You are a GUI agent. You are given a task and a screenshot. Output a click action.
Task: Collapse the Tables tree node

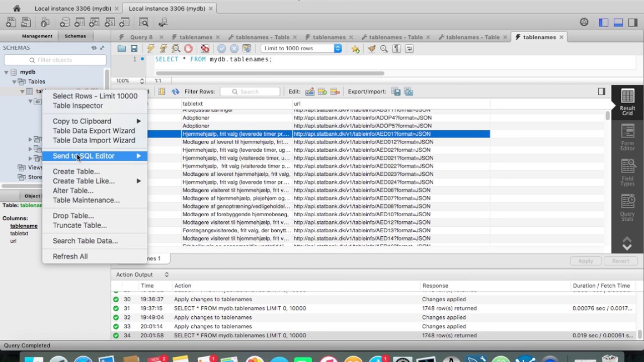tap(15, 81)
